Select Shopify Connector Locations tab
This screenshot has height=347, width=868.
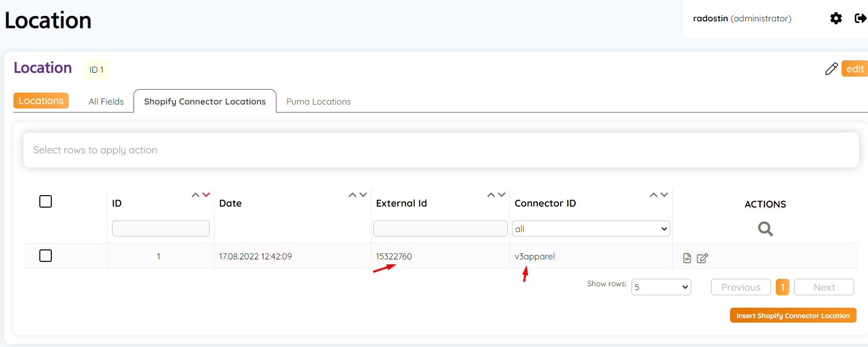click(x=205, y=101)
